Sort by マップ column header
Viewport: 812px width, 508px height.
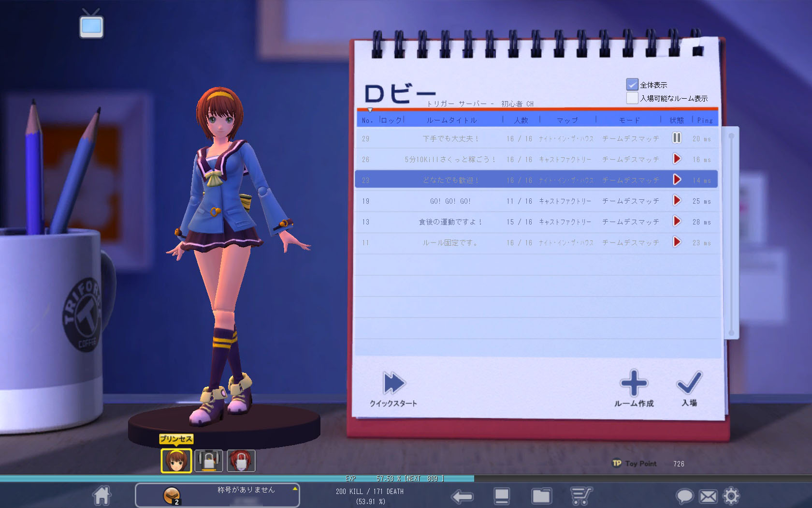pyautogui.click(x=567, y=120)
